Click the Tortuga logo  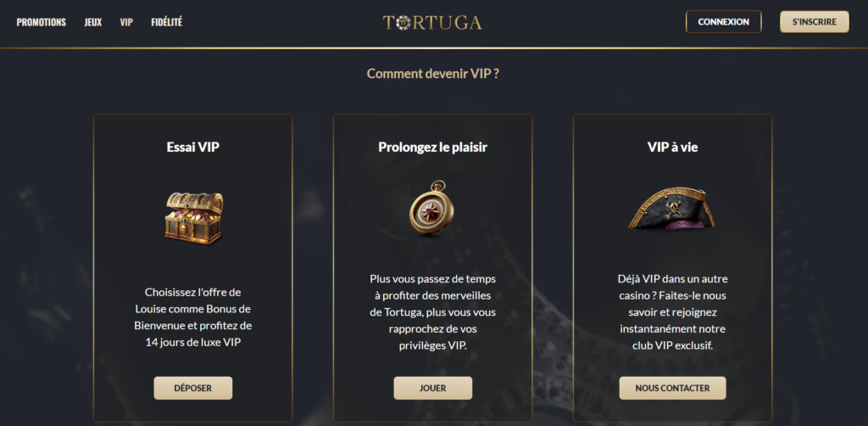(x=432, y=22)
